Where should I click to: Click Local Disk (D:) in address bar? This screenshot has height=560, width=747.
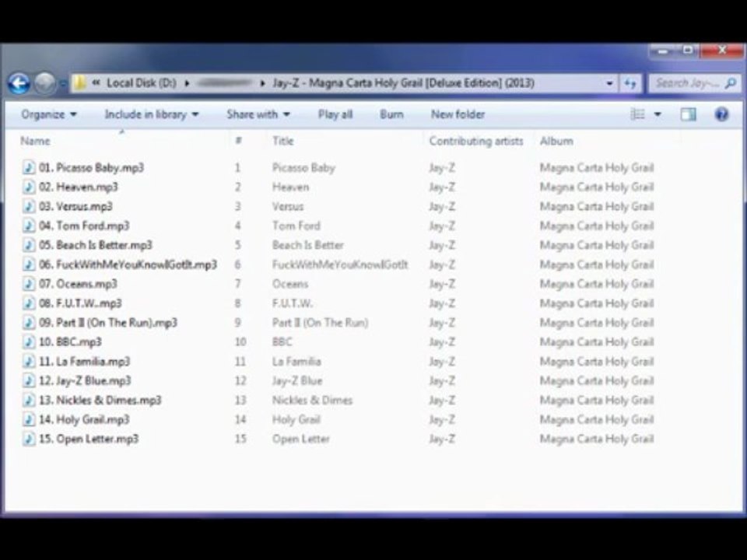141,83
